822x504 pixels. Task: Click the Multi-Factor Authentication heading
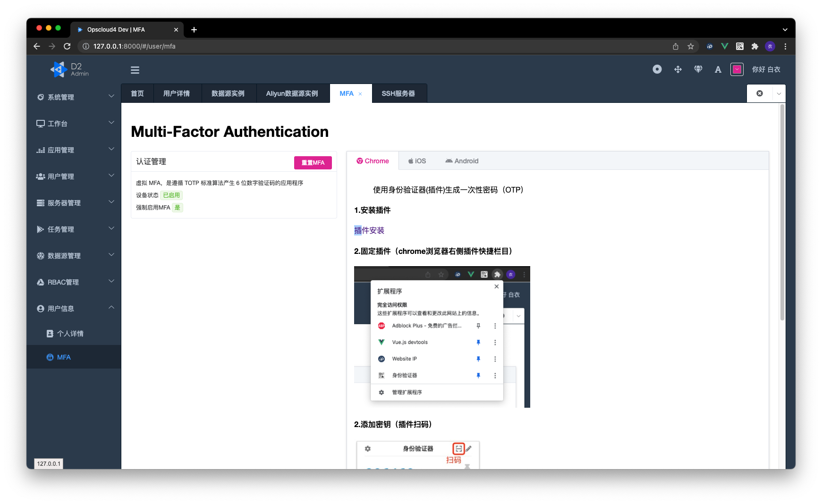click(229, 132)
